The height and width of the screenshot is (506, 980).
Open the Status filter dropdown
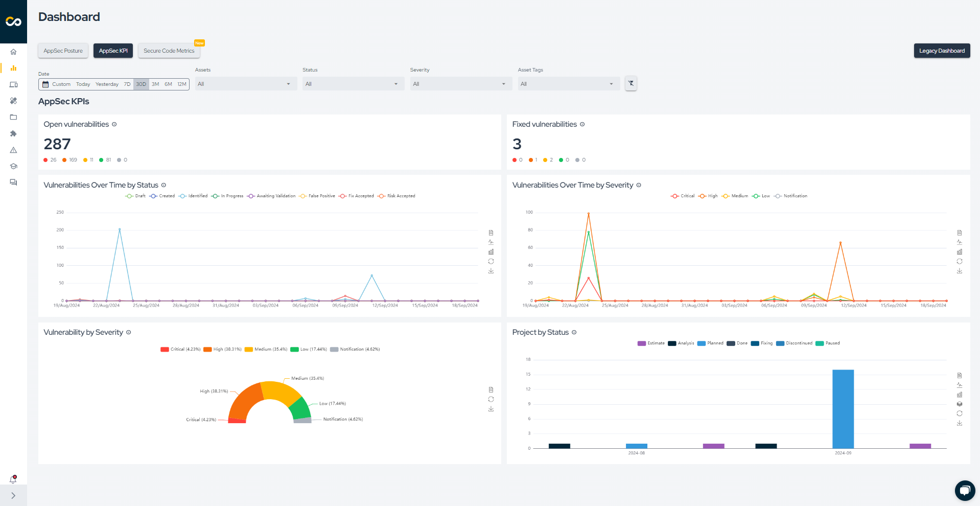coord(354,84)
